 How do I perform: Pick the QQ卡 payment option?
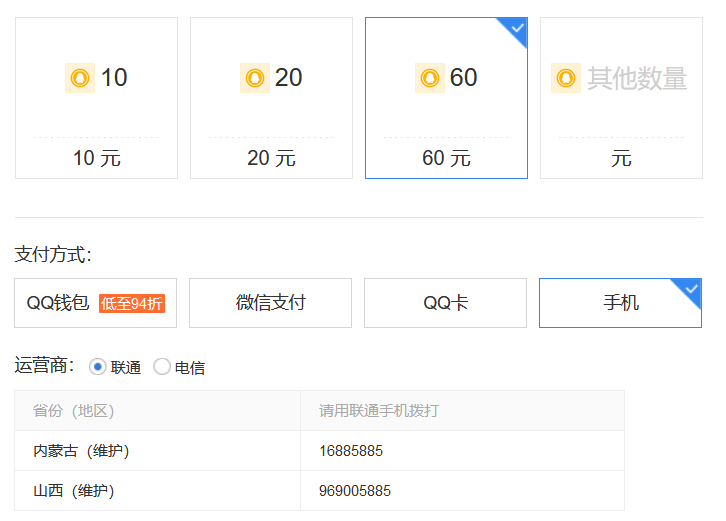[x=445, y=303]
